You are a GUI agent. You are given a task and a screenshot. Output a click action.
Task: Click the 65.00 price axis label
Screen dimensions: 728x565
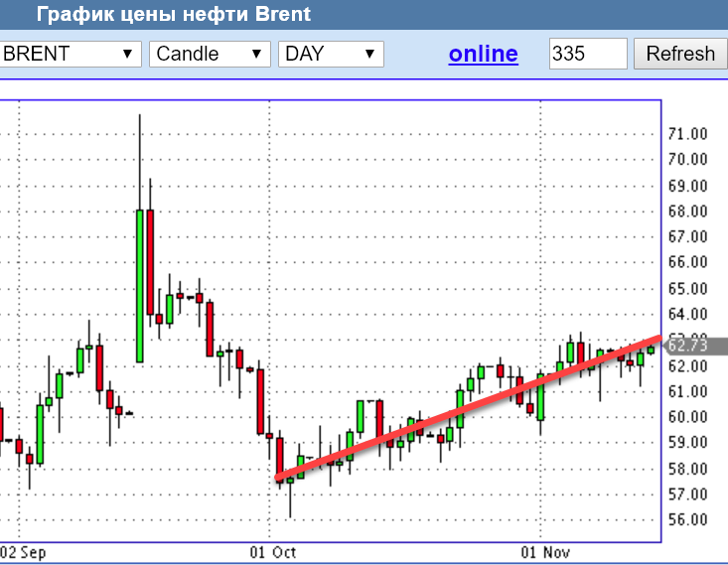coord(687,289)
